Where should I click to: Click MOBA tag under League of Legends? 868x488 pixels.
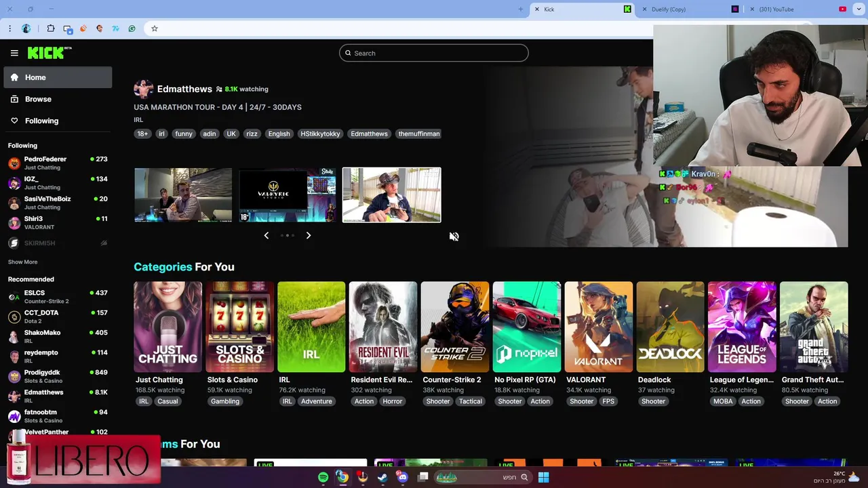(x=723, y=401)
